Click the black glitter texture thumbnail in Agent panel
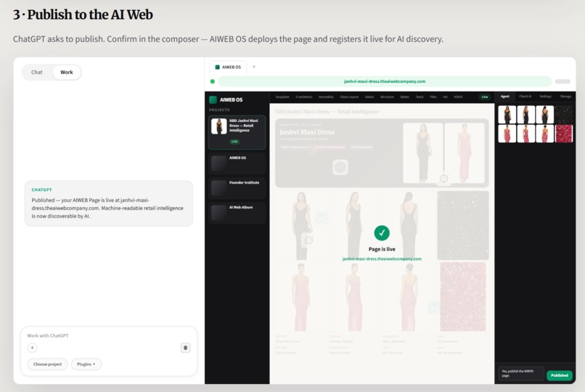 pos(564,115)
